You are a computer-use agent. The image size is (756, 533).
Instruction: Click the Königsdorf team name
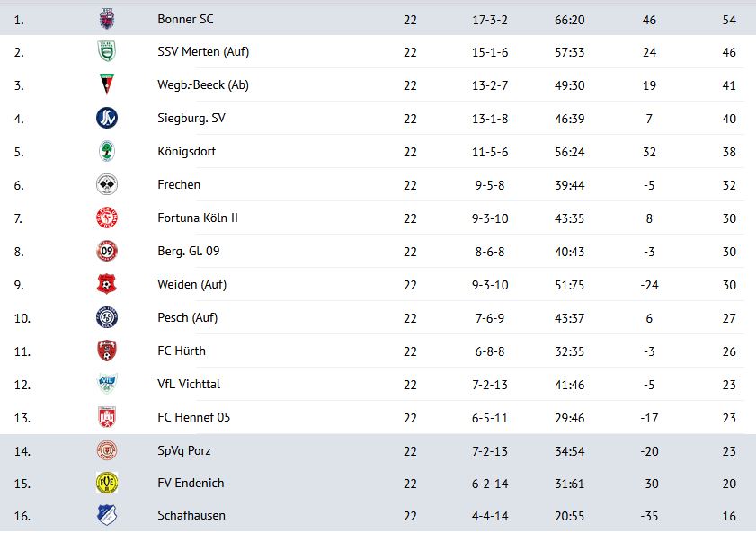pyautogui.click(x=187, y=151)
